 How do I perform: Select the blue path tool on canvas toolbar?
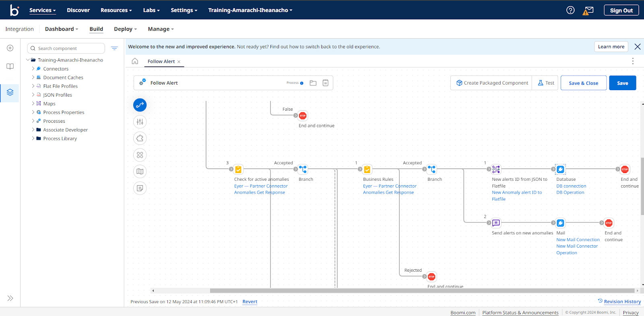(x=140, y=105)
